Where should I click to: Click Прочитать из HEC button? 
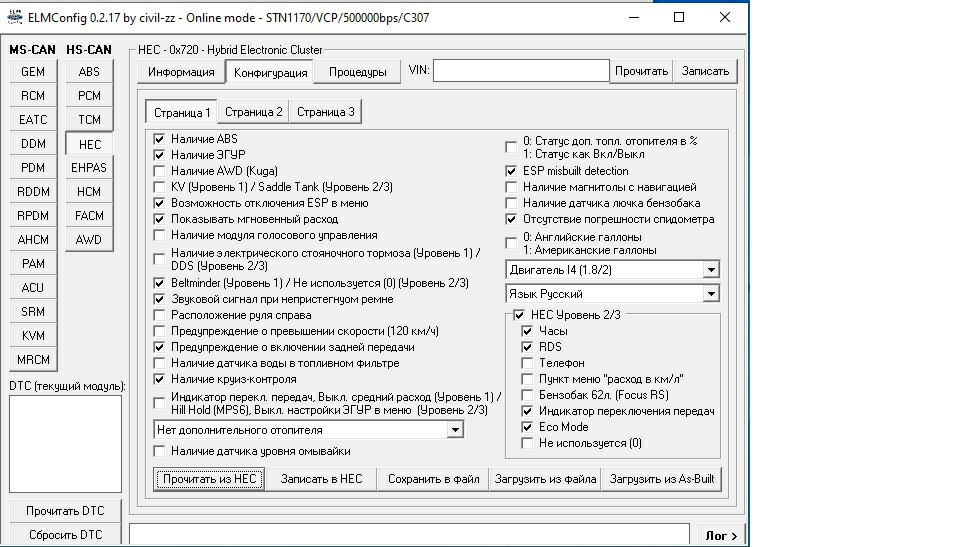click(x=209, y=479)
